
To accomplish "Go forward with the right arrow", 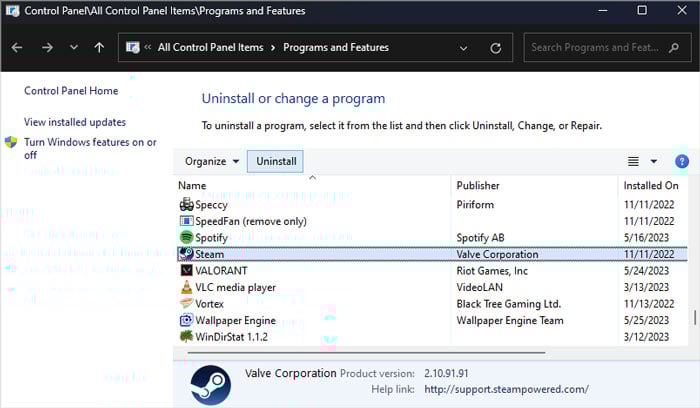I will pyautogui.click(x=47, y=47).
